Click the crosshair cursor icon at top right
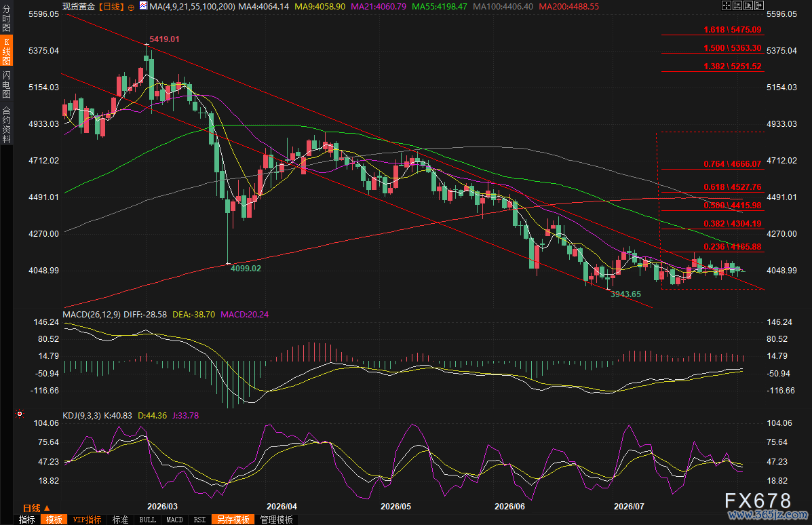 point(727,5)
